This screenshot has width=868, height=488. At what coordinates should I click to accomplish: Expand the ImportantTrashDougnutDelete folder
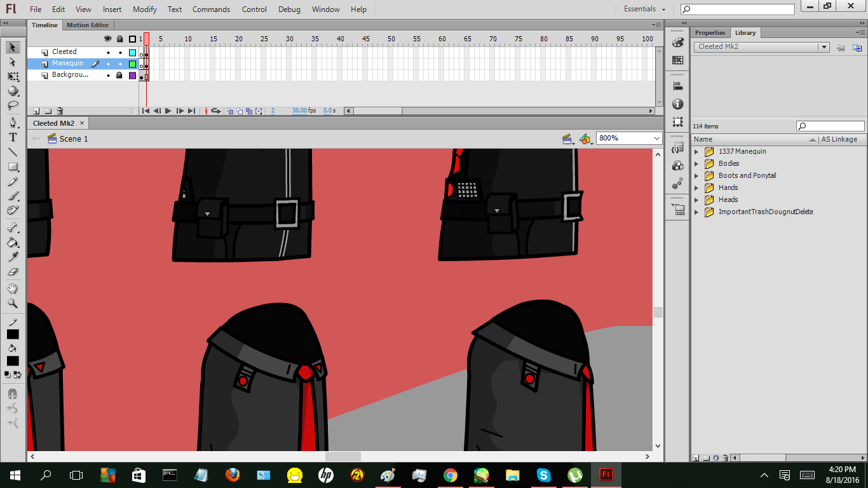coord(696,212)
